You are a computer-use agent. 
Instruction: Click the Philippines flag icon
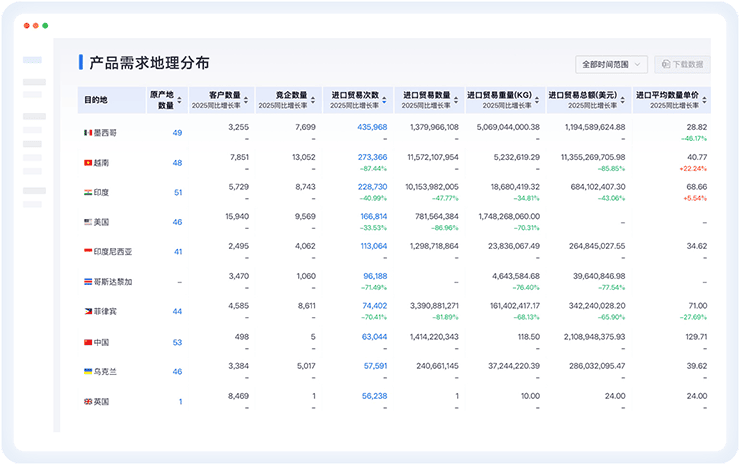coord(88,312)
